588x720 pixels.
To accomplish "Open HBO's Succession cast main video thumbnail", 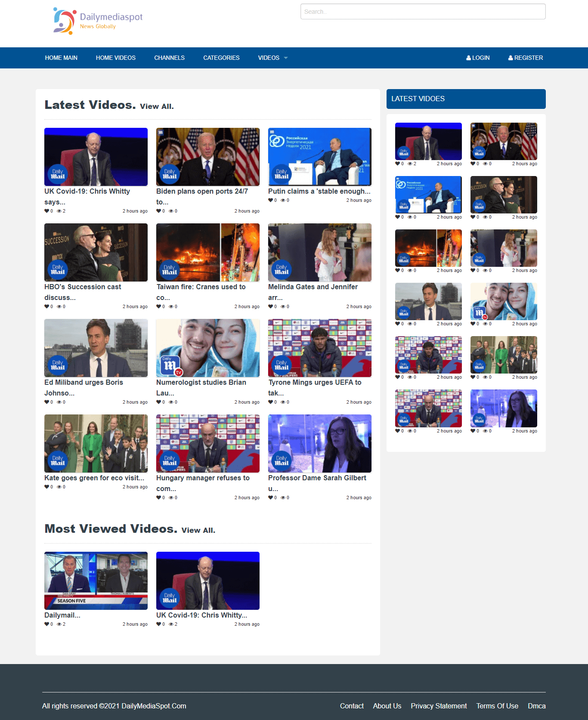I will [96, 252].
